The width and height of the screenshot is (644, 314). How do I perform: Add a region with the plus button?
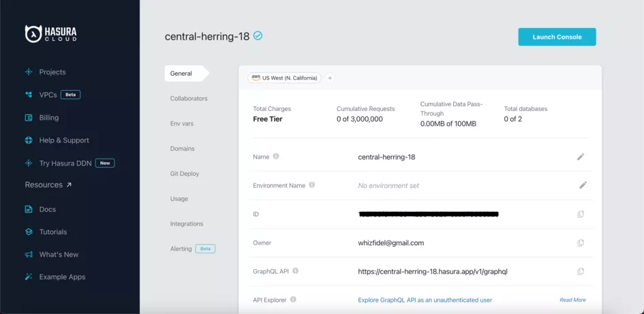(329, 78)
